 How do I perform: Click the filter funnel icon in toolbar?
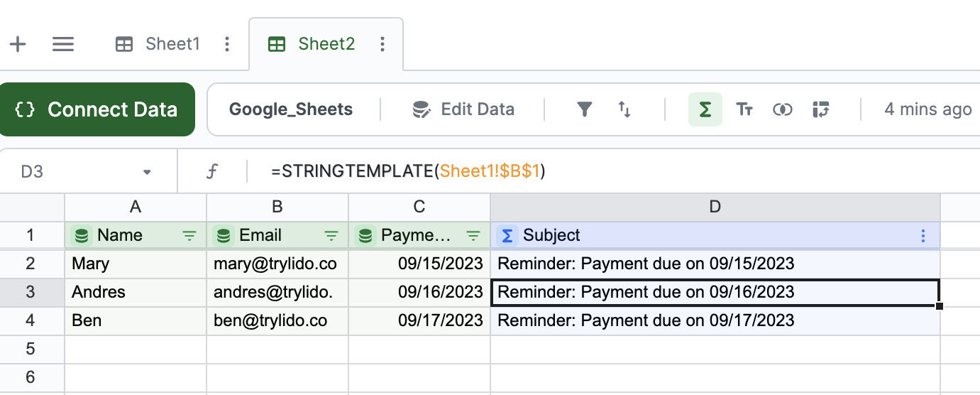coord(584,109)
